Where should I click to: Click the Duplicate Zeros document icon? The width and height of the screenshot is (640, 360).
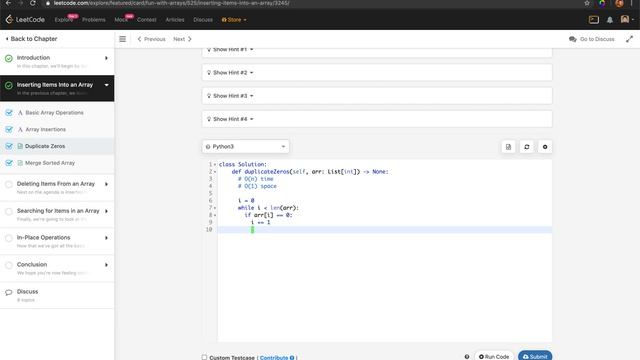[20, 146]
